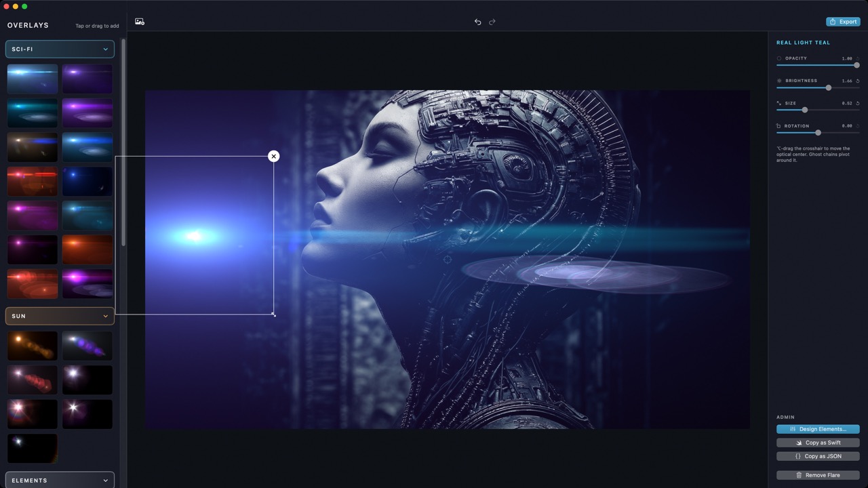Image resolution: width=868 pixels, height=488 pixels.
Task: Reset the Brightness value
Action: coord(858,81)
